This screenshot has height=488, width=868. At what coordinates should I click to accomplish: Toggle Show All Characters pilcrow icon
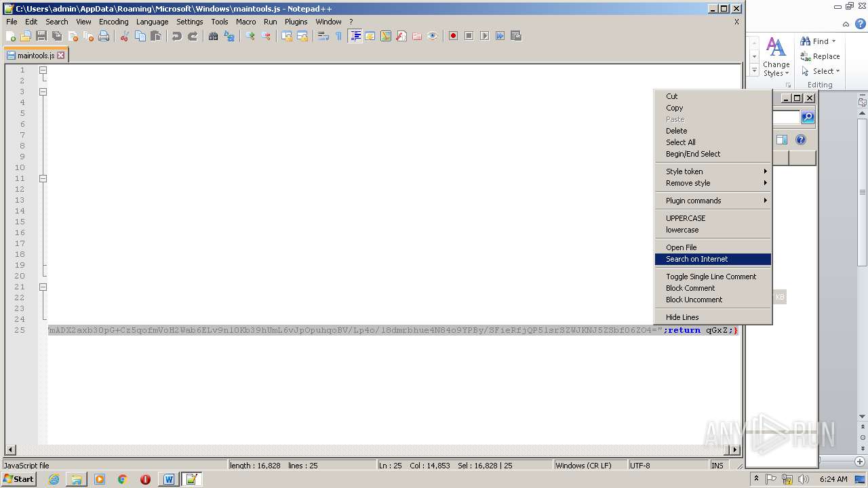[x=339, y=36]
